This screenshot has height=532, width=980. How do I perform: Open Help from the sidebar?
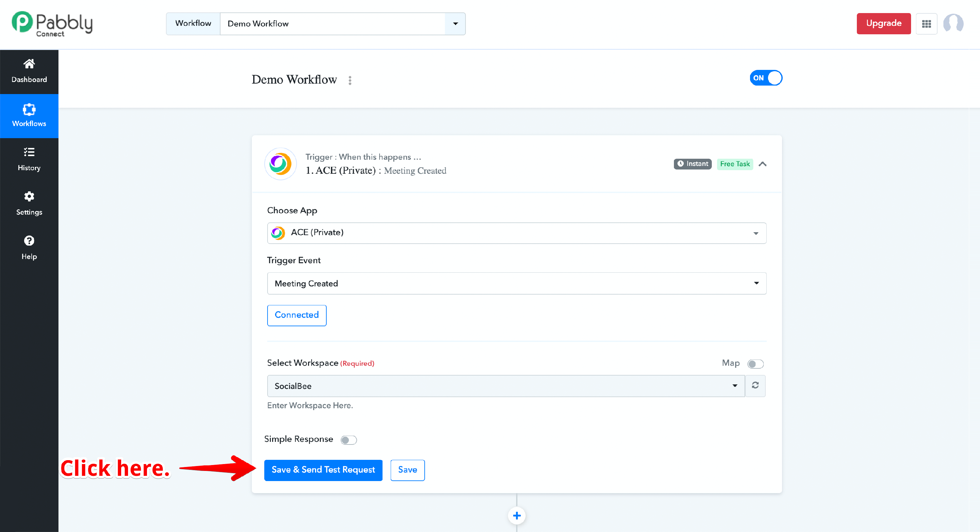tap(29, 247)
